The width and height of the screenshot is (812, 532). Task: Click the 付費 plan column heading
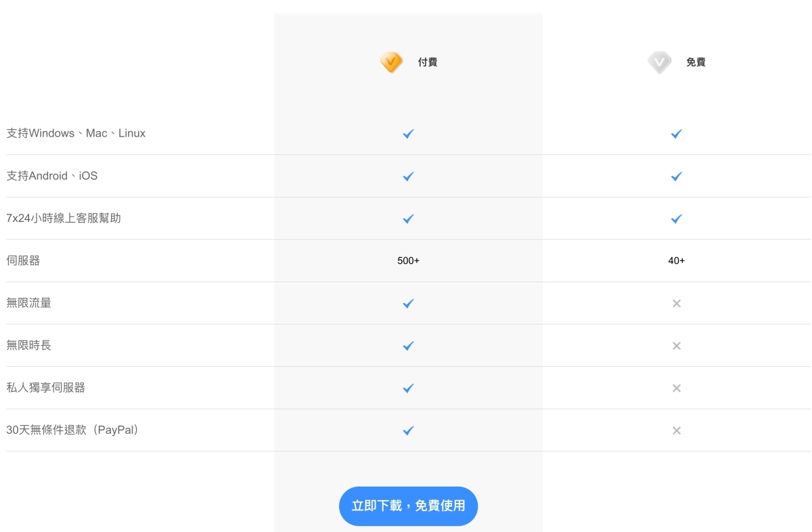click(x=428, y=62)
